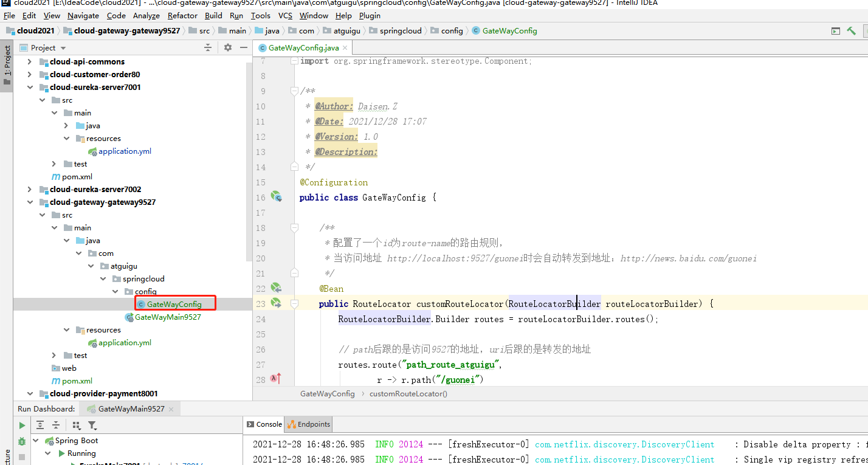Open the group-by options in Run Dashboard
Image resolution: width=868 pixels, height=465 pixels.
[77, 425]
